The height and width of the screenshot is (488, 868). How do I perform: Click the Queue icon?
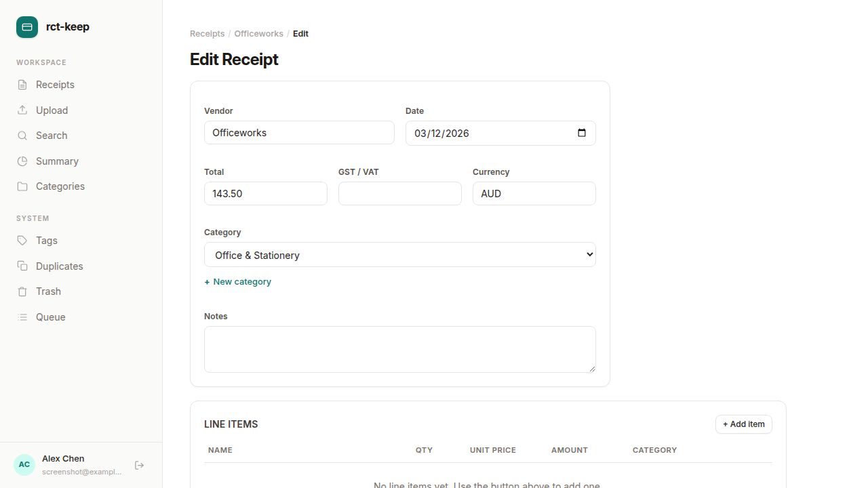pyautogui.click(x=24, y=317)
